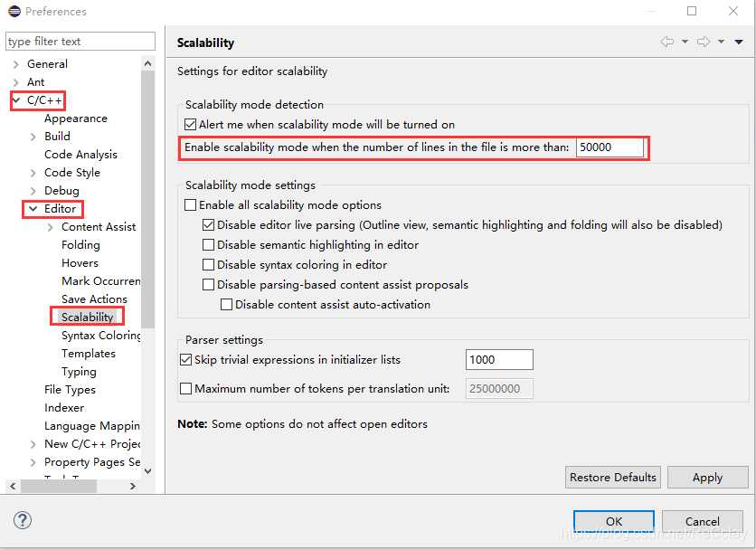Confirm with the OK button

pyautogui.click(x=614, y=522)
